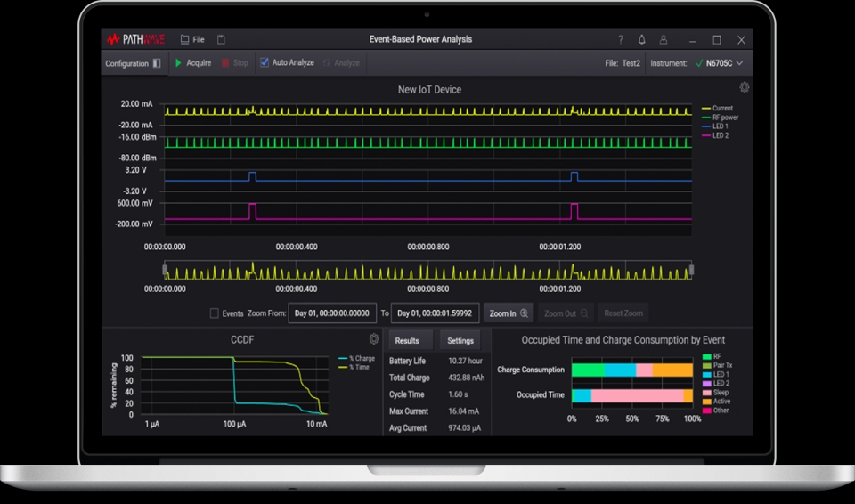
Task: Start acquisition with the Acquire button
Action: (193, 62)
